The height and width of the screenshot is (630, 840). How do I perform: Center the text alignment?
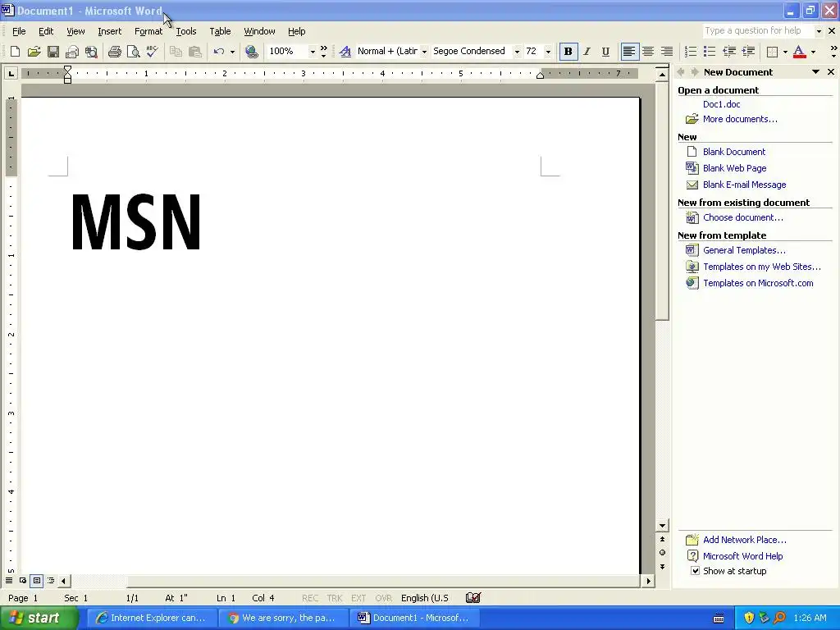coord(648,52)
